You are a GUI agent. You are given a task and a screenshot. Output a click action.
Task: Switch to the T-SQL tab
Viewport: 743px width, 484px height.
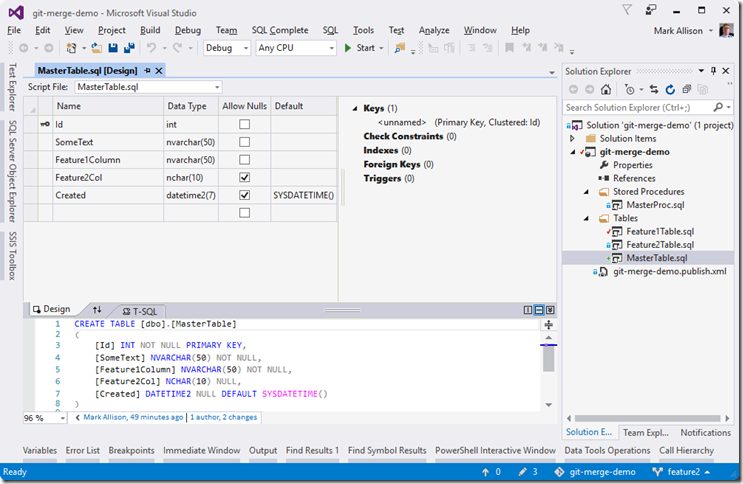139,311
